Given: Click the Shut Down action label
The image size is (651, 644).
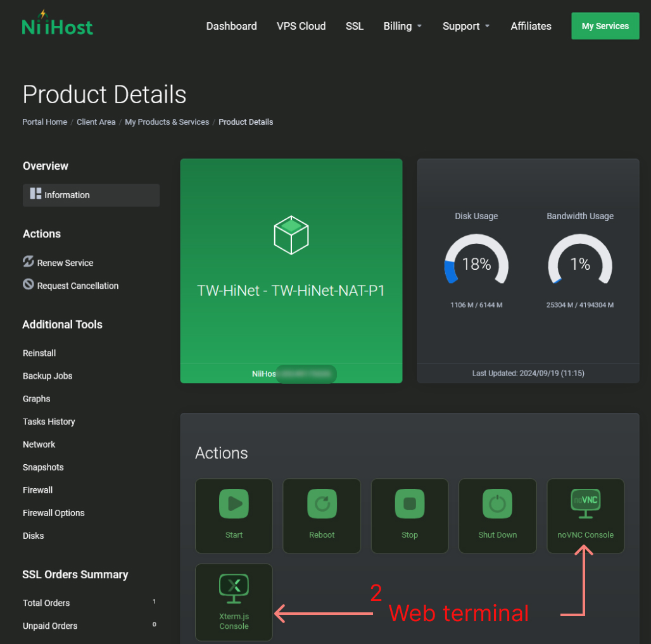Looking at the screenshot, I should pos(497,535).
